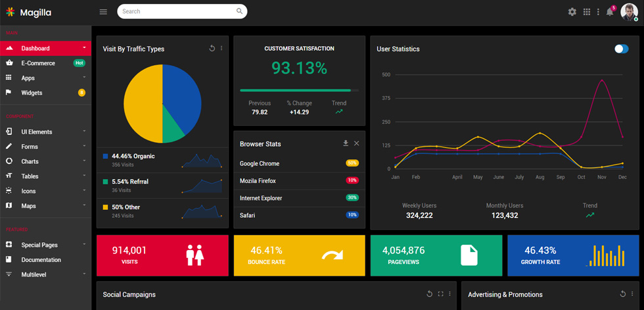Click the 93.13% satisfaction value
The image size is (644, 310).
[300, 68]
